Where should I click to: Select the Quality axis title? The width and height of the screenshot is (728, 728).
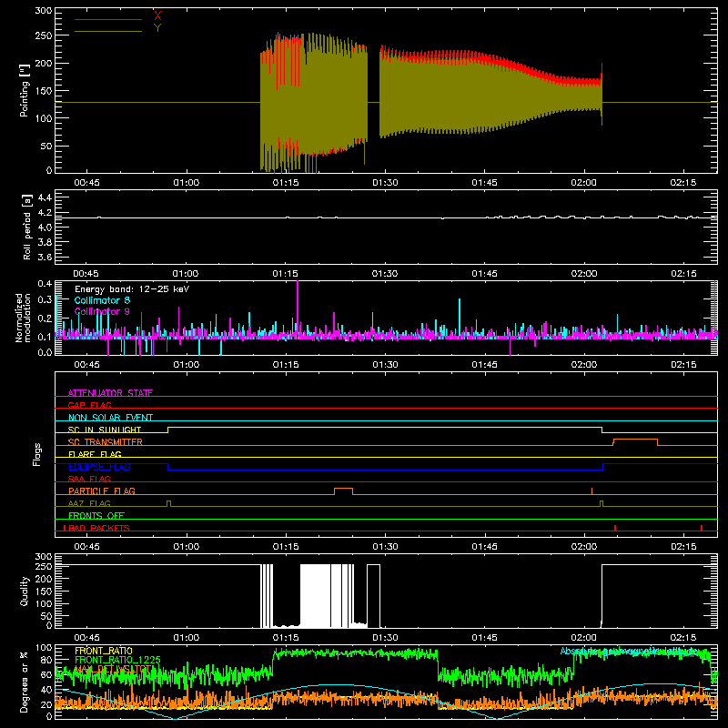coord(25,591)
